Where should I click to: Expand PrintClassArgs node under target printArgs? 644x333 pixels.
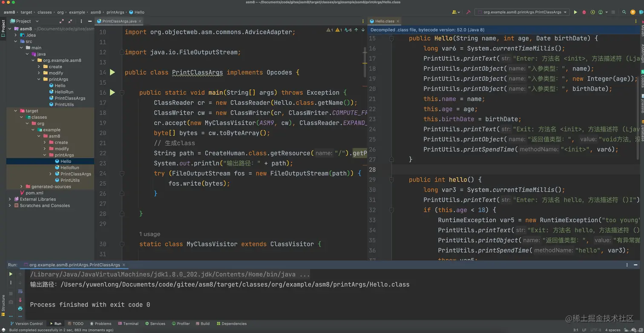pyautogui.click(x=50, y=174)
